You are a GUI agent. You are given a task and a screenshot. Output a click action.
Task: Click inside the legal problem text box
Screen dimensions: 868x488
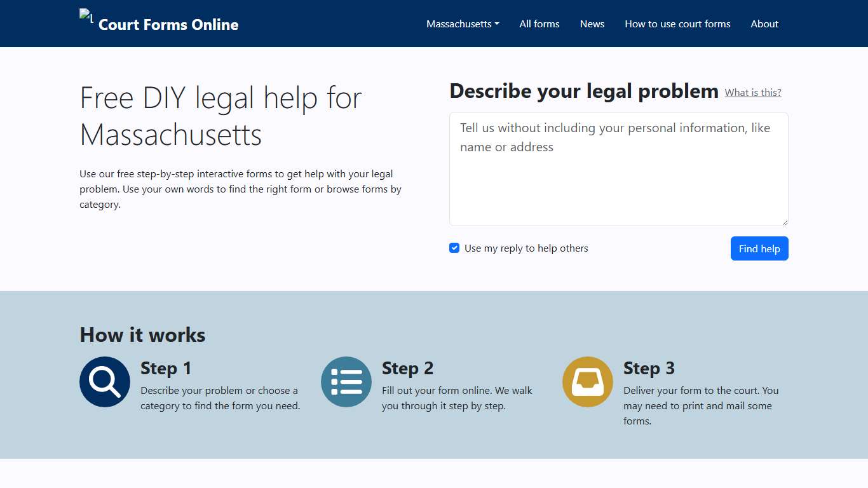pyautogui.click(x=618, y=168)
